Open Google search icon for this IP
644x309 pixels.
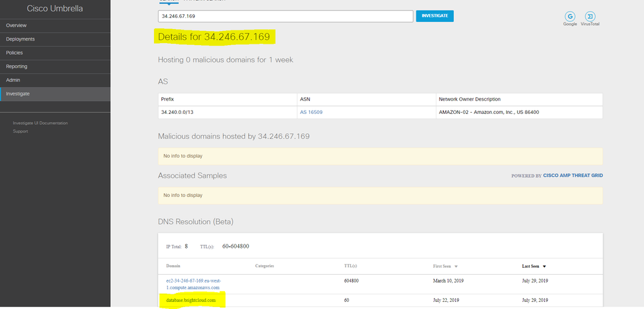tap(570, 16)
